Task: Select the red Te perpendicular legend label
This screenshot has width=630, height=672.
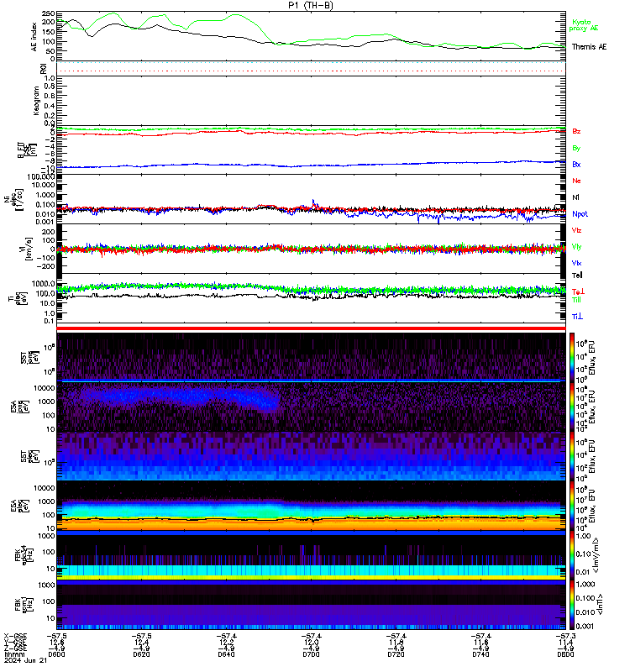Action: [x=578, y=291]
